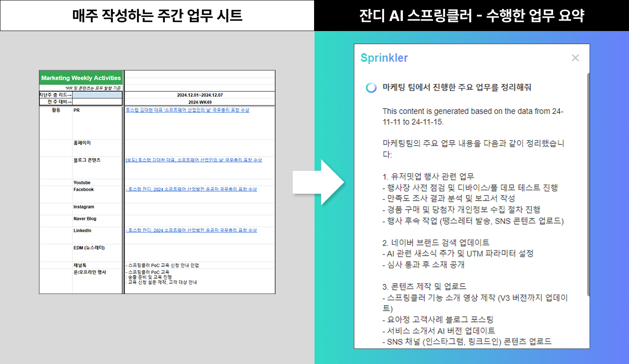Open the LinkedIn row post link
629x364 pixels.
tap(191, 231)
